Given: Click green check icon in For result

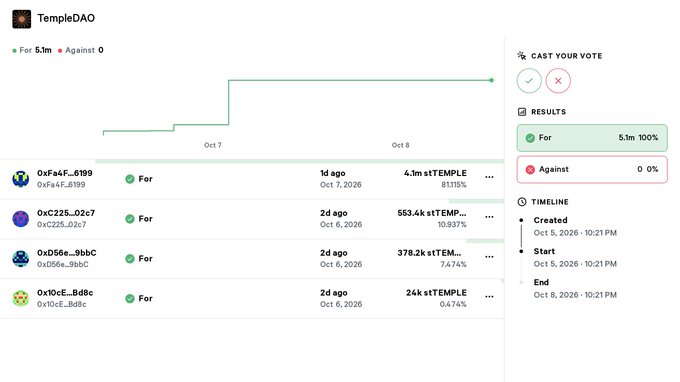Looking at the screenshot, I should (x=530, y=138).
